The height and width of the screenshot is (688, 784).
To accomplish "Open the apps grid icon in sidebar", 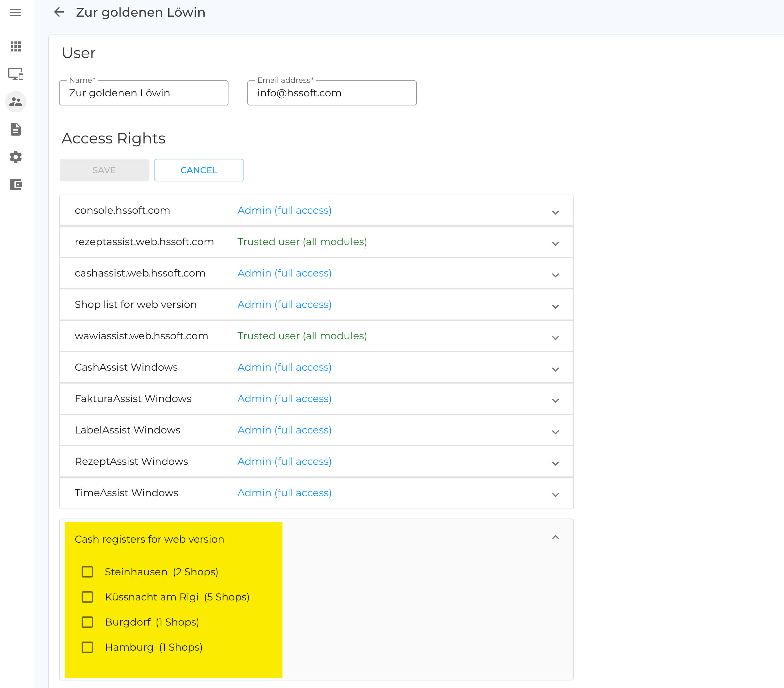I will [16, 46].
